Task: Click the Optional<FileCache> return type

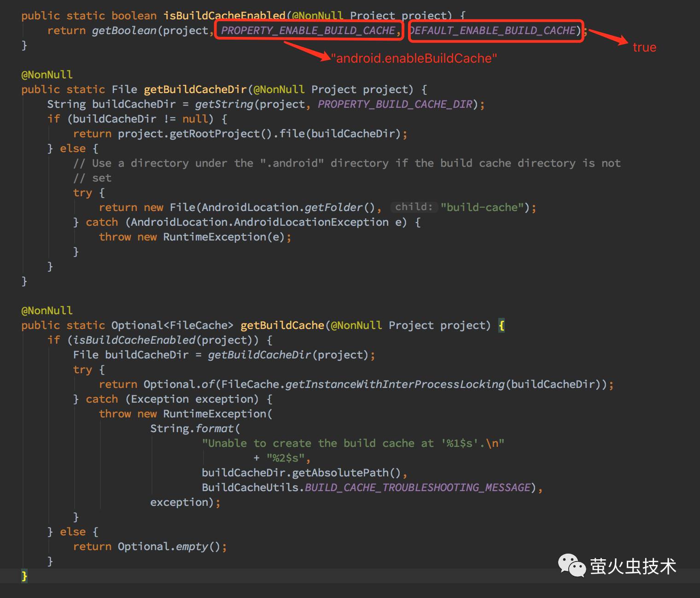Action: pyautogui.click(x=173, y=325)
